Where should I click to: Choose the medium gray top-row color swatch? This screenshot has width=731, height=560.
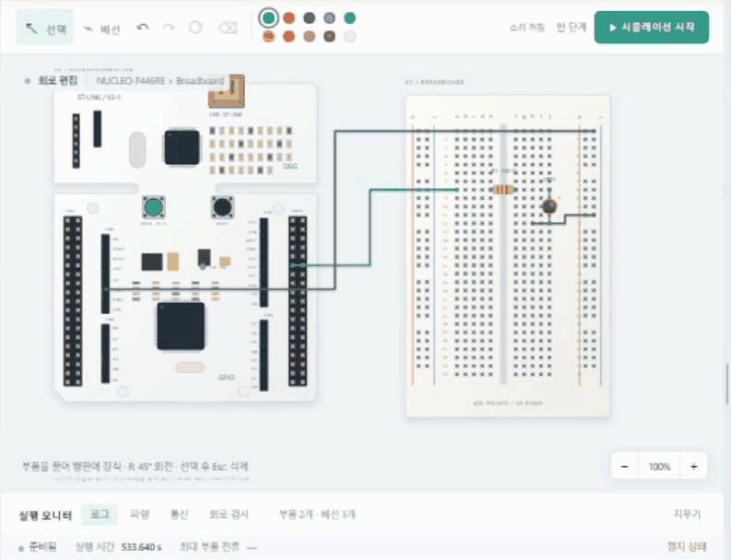330,18
